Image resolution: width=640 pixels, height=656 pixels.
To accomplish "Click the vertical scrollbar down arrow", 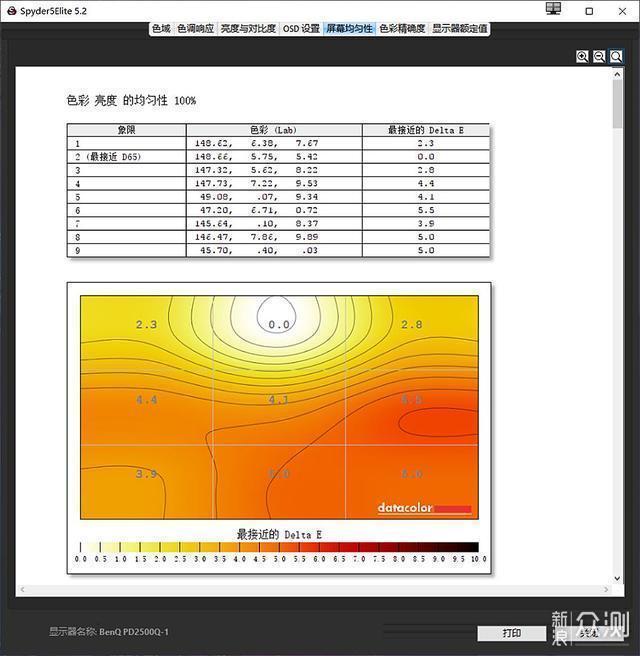I will pos(617,579).
